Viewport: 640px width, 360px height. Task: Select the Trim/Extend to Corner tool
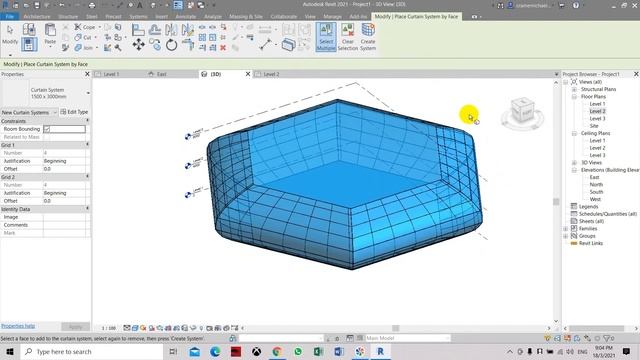coord(188,44)
